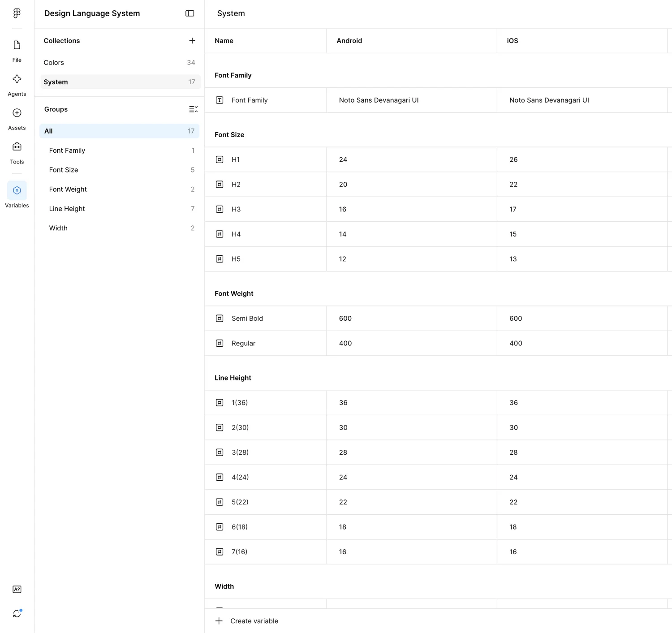Click the Design Language System title
Viewport: 672px width, 633px height.
92,13
